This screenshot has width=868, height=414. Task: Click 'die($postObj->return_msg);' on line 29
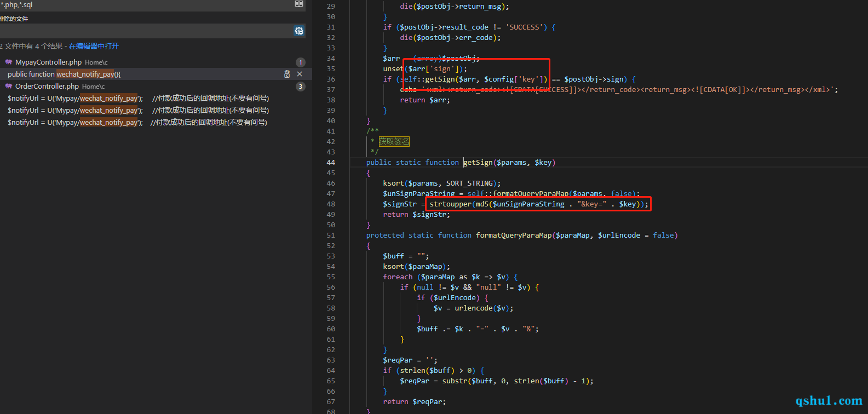[x=455, y=7]
